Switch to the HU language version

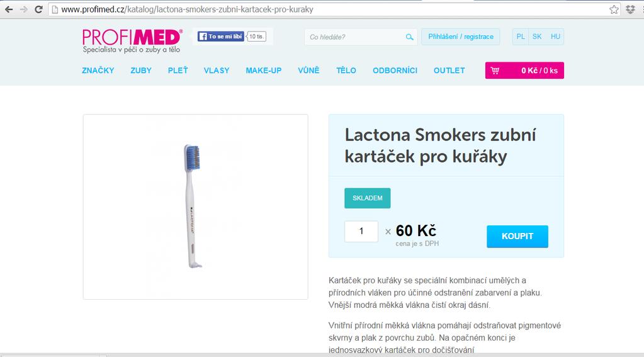[x=555, y=37]
